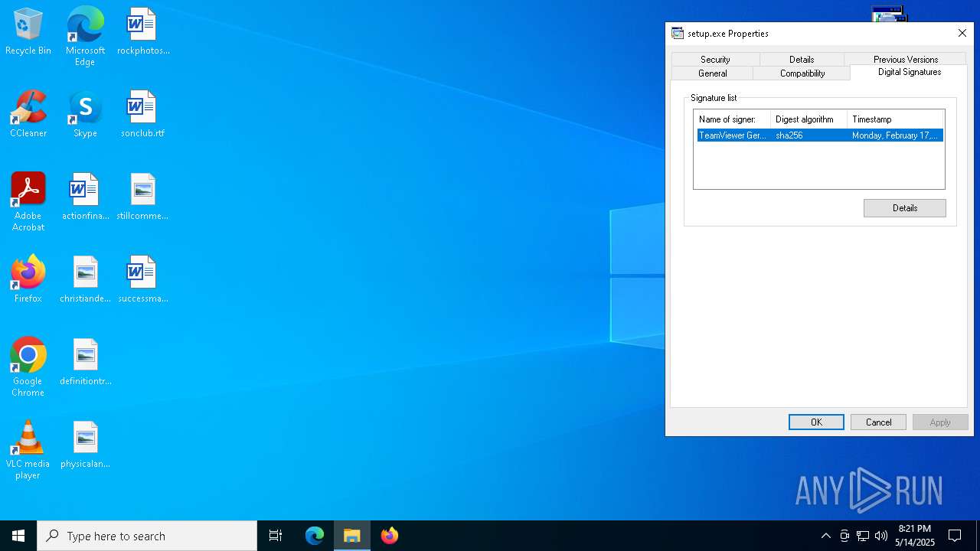
Task: Open the Recycle Bin desktop icon
Action: [28, 31]
